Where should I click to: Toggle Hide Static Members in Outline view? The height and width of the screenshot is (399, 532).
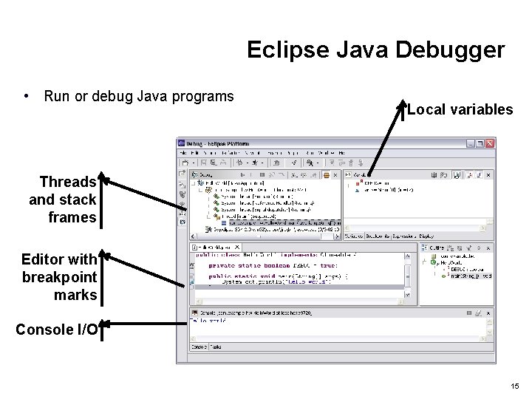tap(469, 248)
